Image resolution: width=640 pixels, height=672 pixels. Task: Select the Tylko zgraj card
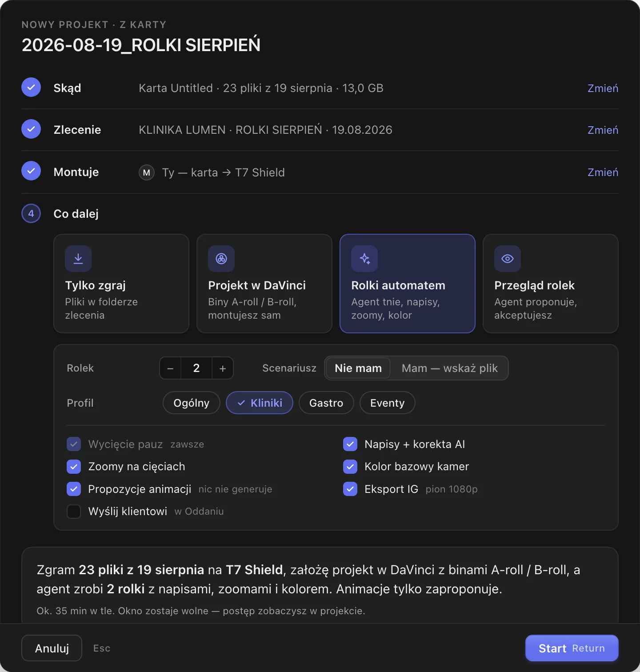pyautogui.click(x=121, y=284)
